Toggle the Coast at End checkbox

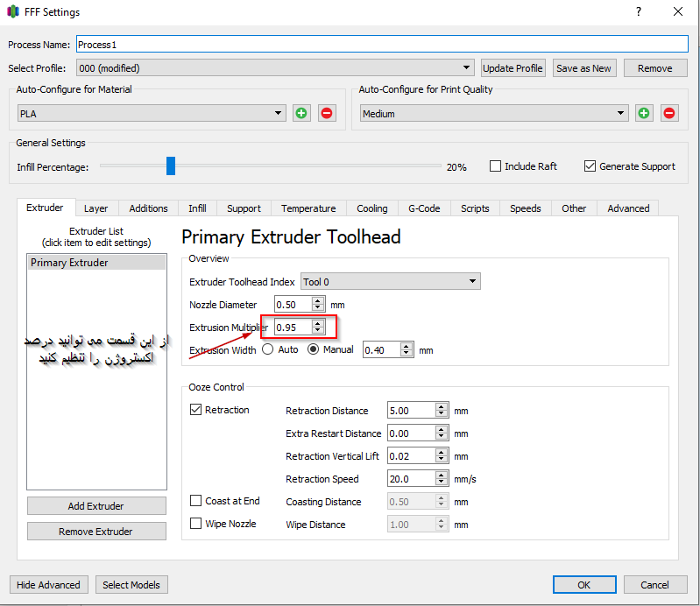pyautogui.click(x=197, y=501)
